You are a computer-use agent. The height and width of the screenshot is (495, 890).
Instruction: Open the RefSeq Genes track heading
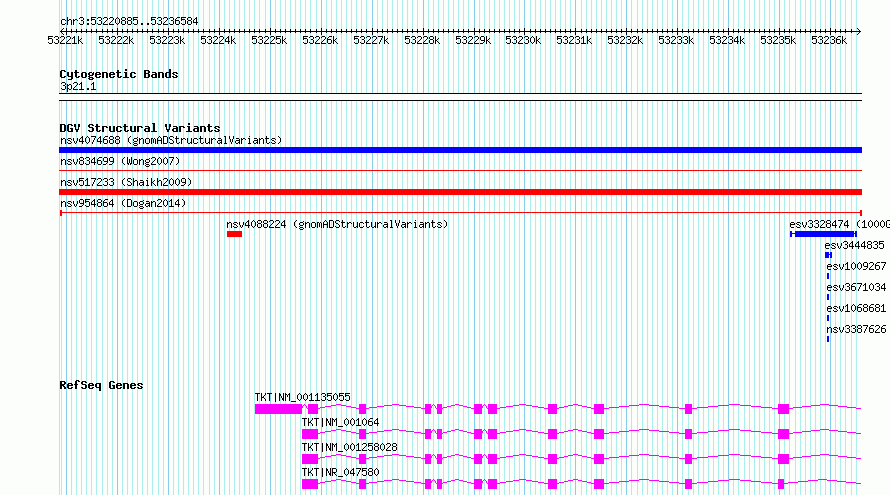point(101,385)
